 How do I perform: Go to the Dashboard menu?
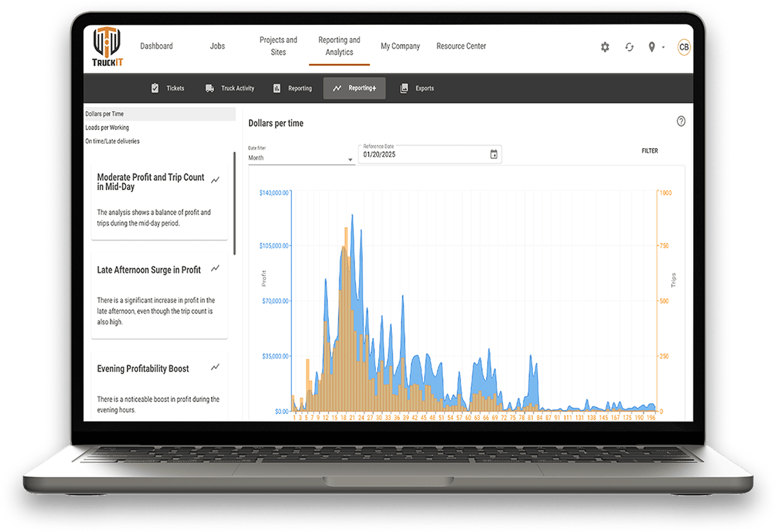point(156,46)
